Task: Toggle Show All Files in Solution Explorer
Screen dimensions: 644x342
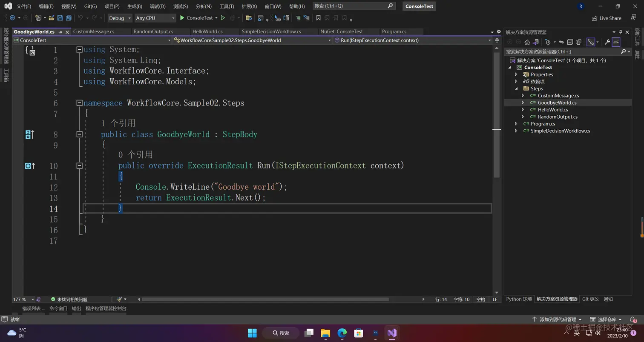Action: click(578, 42)
